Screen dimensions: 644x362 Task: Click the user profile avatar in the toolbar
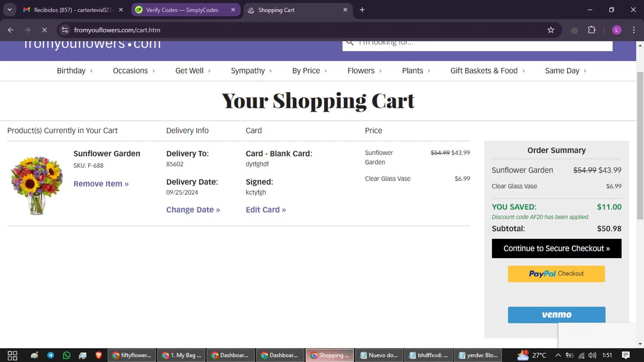point(617,30)
